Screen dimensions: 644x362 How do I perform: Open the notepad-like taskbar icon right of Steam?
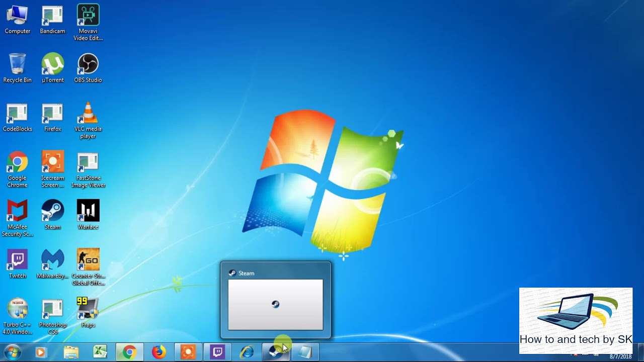click(x=305, y=352)
